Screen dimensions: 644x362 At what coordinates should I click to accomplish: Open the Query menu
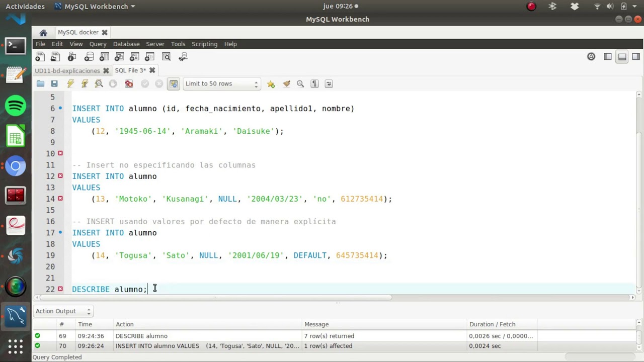(x=98, y=44)
